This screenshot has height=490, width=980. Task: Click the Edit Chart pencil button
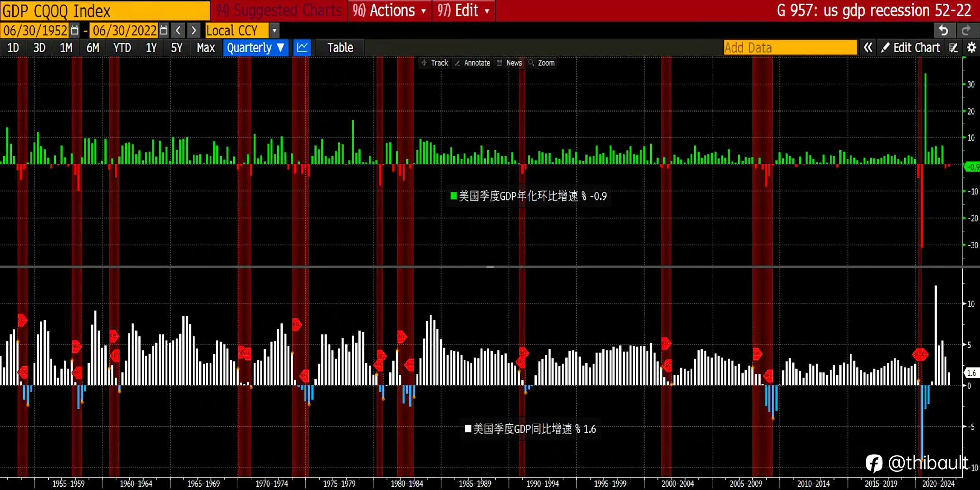[910, 47]
